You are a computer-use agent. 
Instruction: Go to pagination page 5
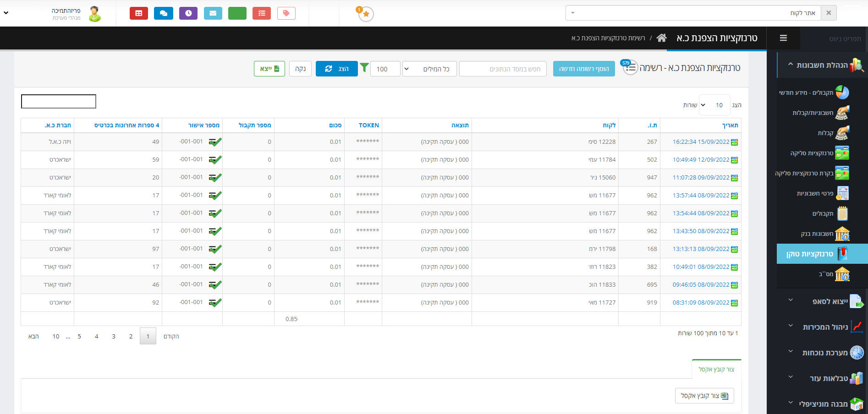[x=79, y=336]
